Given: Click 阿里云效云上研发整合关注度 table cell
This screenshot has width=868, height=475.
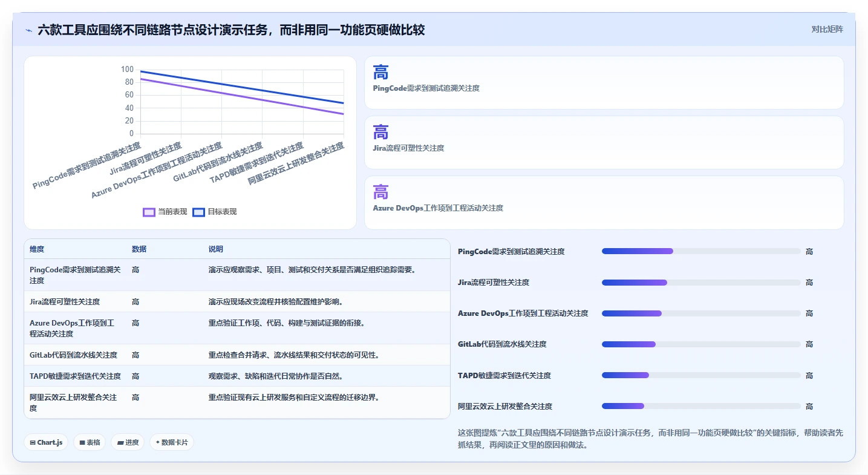Looking at the screenshot, I should click(x=73, y=403).
